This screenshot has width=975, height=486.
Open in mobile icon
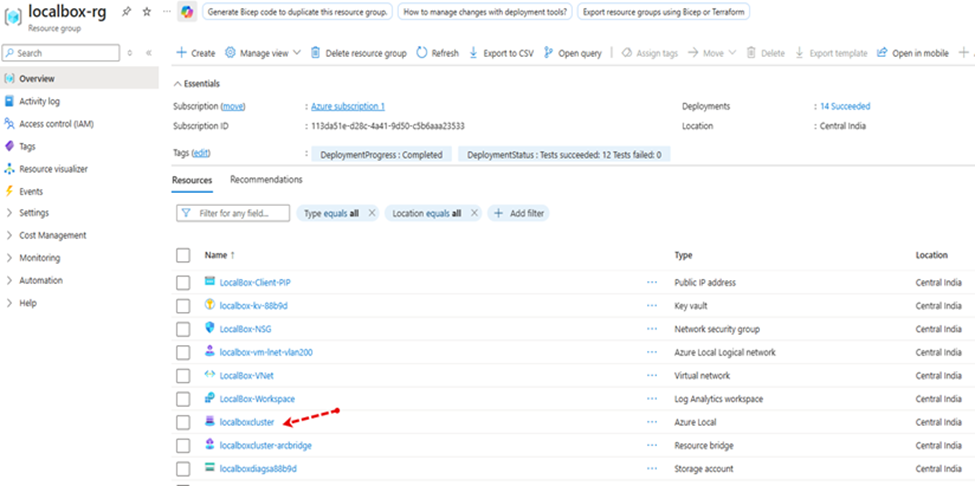tap(882, 53)
